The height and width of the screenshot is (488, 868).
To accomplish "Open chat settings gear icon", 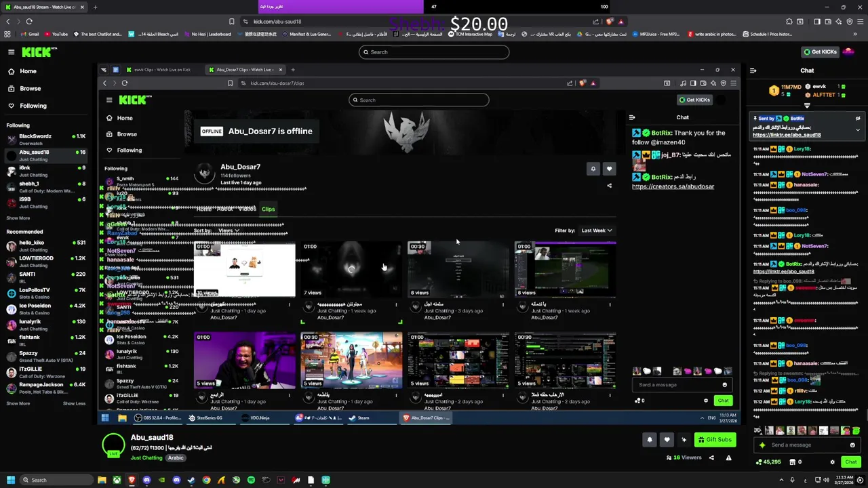I will pyautogui.click(x=832, y=462).
